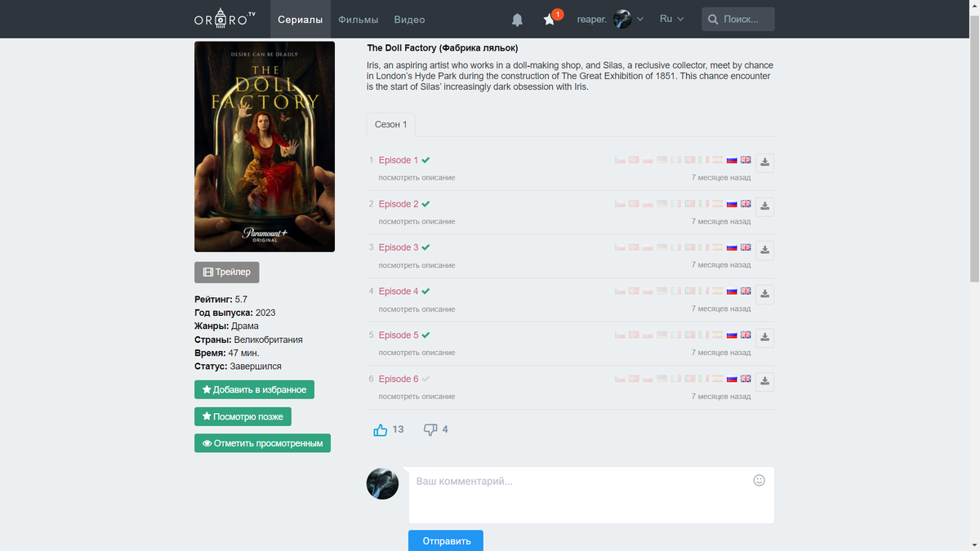Open Episode 2 link

click(399, 204)
